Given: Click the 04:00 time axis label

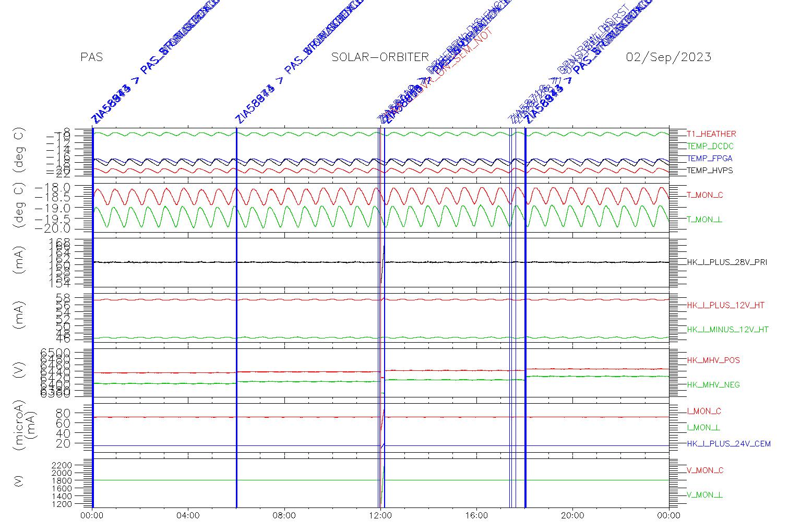Looking at the screenshot, I should coord(188,516).
